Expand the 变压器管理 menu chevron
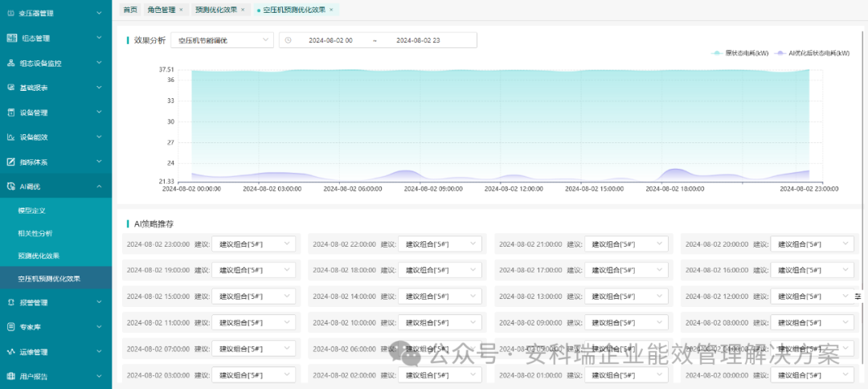 pos(99,12)
